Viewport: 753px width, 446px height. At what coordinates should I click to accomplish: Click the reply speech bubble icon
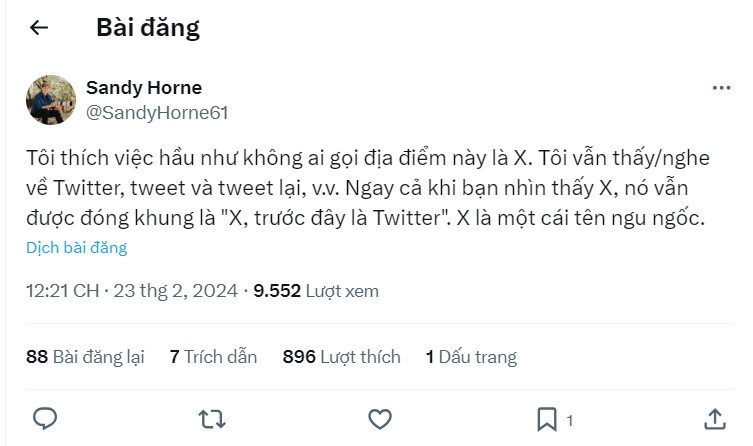[45, 418]
